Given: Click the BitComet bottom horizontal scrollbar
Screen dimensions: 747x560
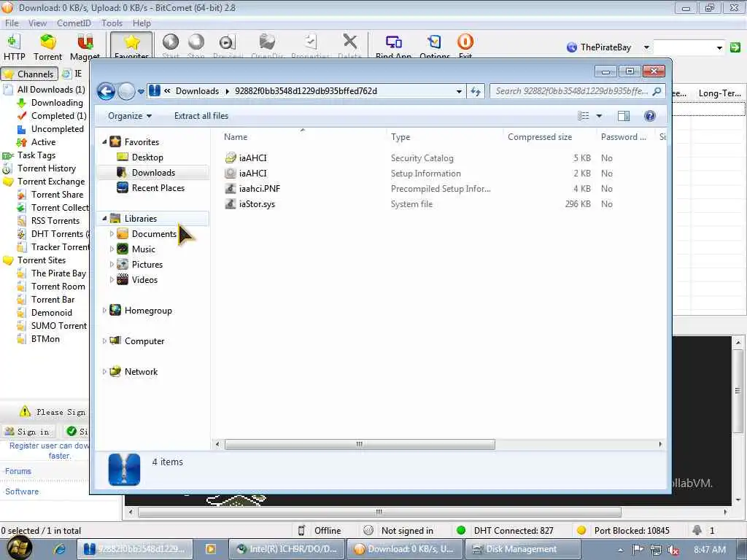Looking at the screenshot, I should 379,512.
